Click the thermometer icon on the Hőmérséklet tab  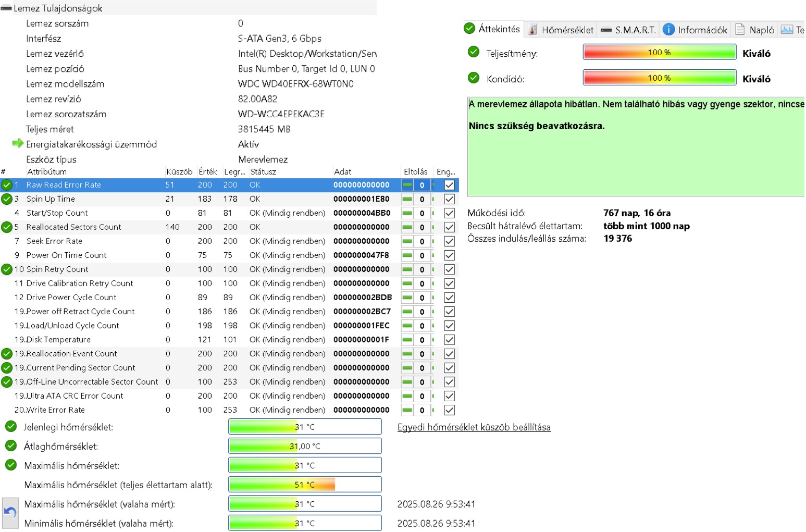(x=532, y=30)
